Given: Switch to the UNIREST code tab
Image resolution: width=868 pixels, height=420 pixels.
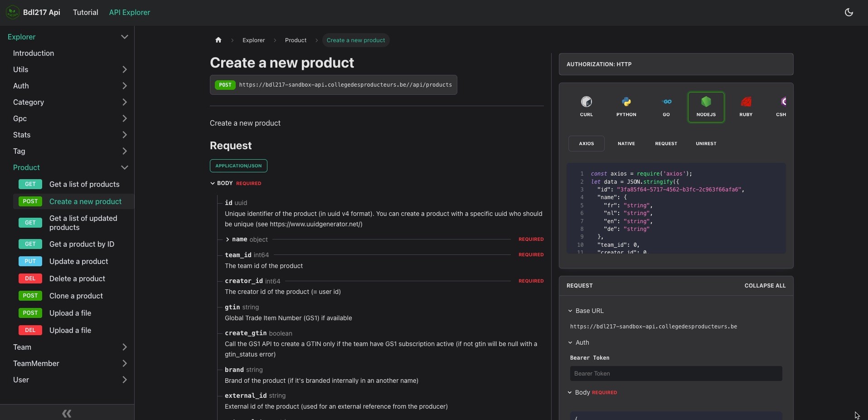Looking at the screenshot, I should 706,143.
